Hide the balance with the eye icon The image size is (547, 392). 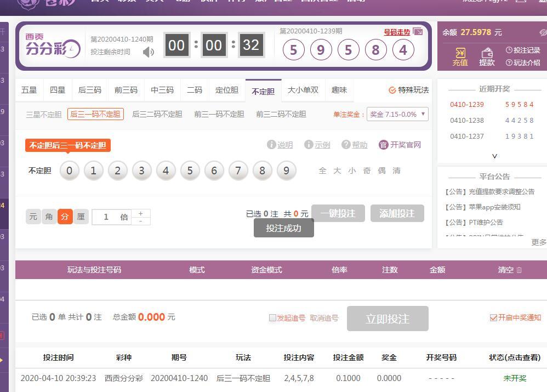click(543, 33)
